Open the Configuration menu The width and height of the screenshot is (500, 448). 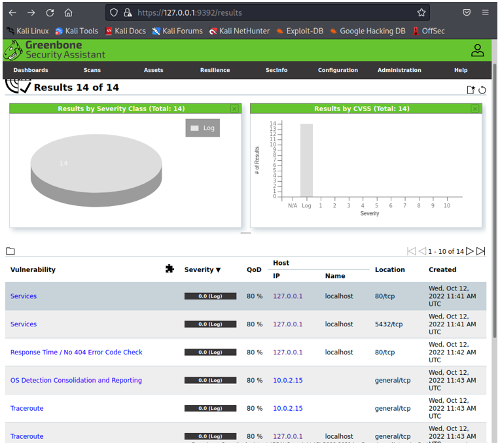click(338, 70)
